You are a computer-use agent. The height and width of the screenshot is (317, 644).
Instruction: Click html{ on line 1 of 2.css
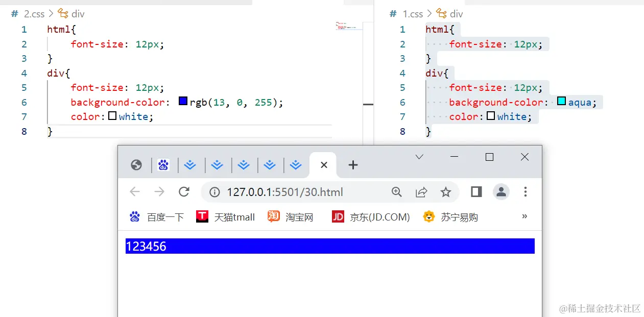pyautogui.click(x=61, y=30)
